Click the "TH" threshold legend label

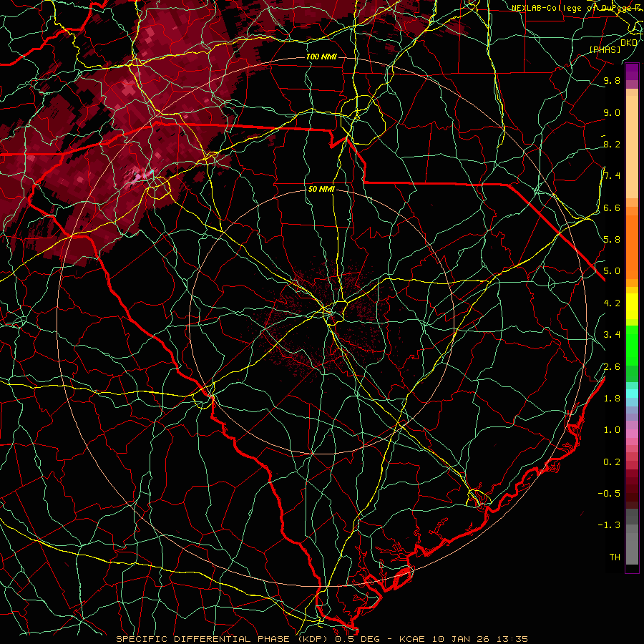pyautogui.click(x=615, y=557)
